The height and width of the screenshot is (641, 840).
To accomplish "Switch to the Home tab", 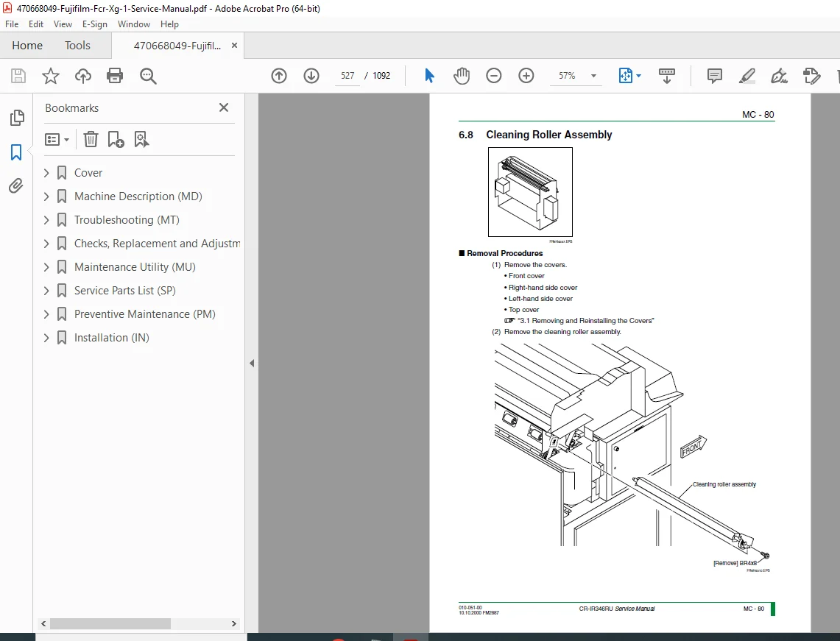I will [27, 46].
